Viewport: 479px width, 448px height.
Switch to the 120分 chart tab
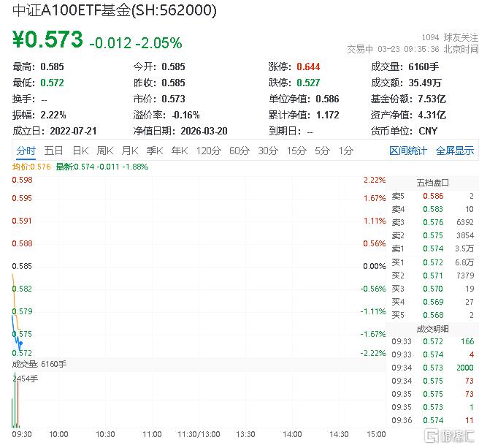[209, 151]
